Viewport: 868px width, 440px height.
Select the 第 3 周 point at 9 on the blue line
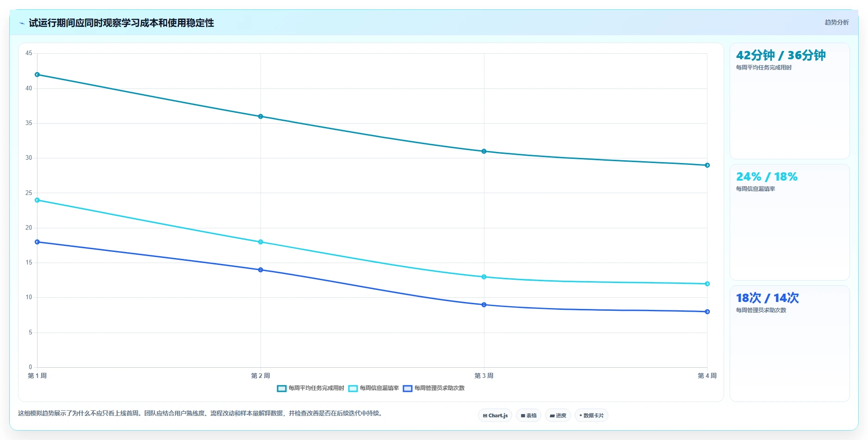(x=484, y=305)
